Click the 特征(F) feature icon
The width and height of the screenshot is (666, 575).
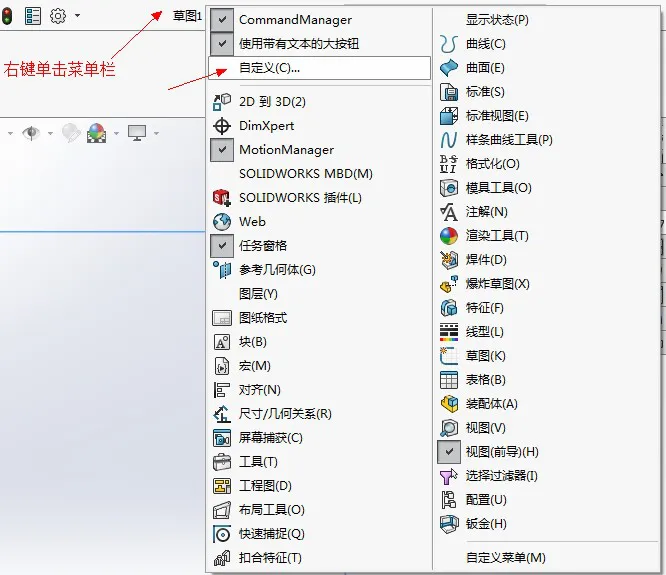(449, 307)
